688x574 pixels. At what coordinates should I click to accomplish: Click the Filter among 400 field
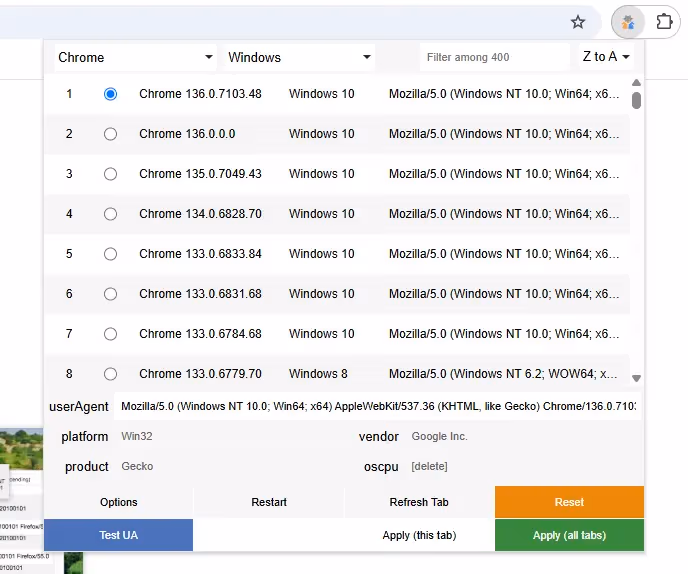(x=494, y=57)
